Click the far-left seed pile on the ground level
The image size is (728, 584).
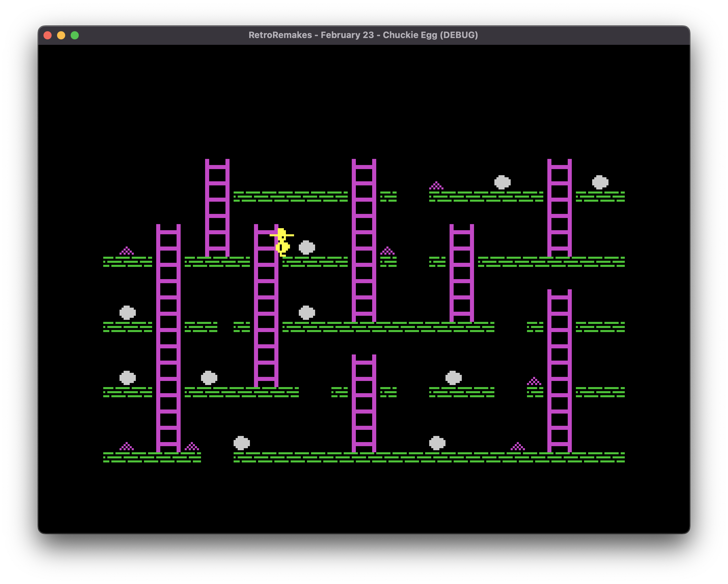pyautogui.click(x=127, y=446)
